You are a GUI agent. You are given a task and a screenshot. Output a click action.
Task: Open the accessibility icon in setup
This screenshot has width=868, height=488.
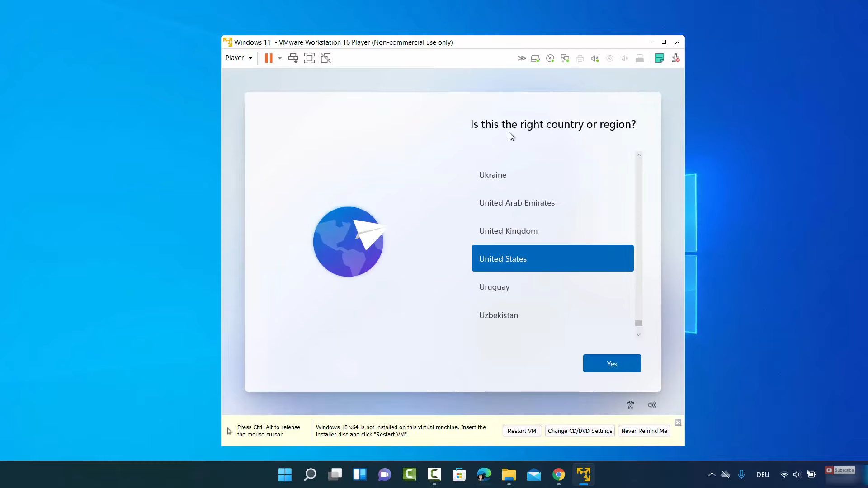[x=630, y=405]
